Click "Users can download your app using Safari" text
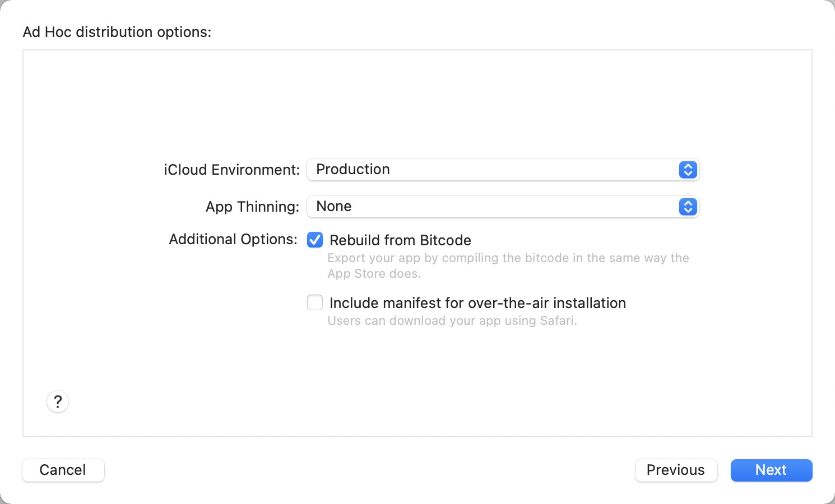This screenshot has width=835, height=504. click(x=452, y=321)
